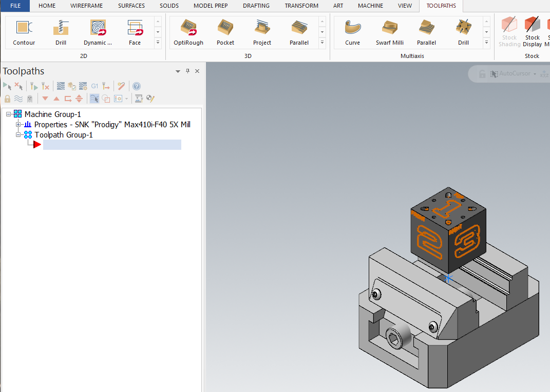Regenerate all dirty operations
This screenshot has width=550, height=392.
(45, 86)
